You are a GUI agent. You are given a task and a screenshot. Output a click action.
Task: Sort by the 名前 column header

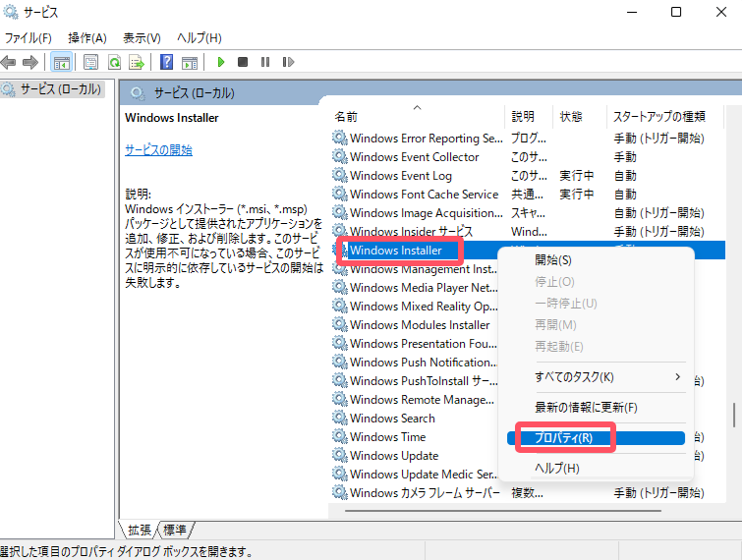[x=417, y=116]
